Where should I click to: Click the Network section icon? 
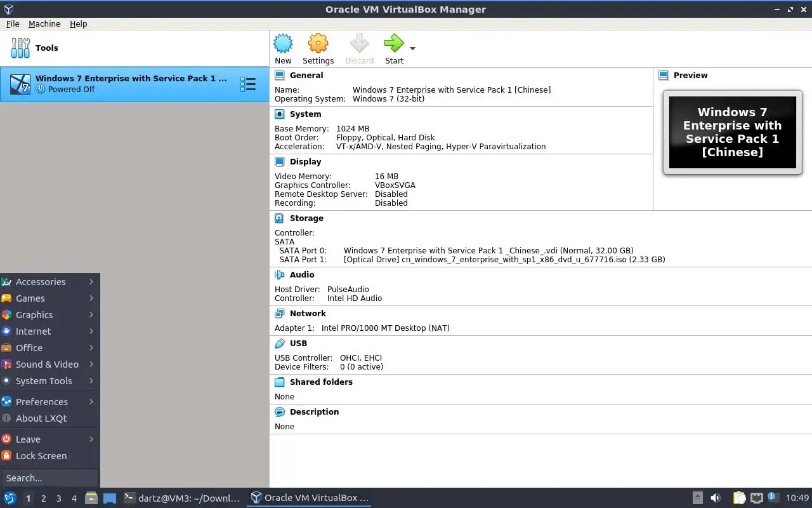coord(280,314)
